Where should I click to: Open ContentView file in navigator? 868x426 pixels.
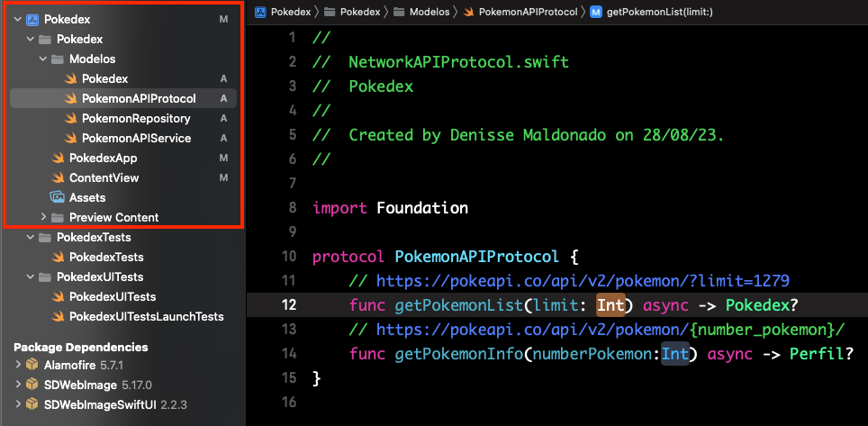click(104, 177)
